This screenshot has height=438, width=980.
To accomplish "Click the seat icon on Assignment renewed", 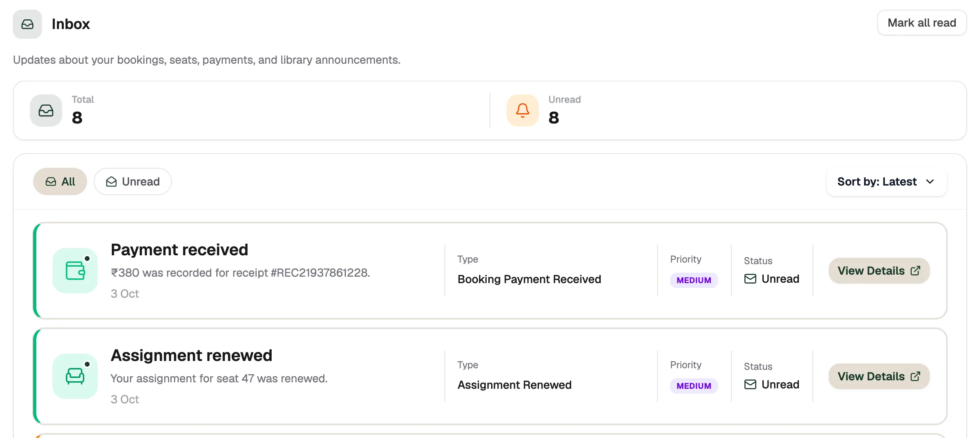I will pyautogui.click(x=75, y=376).
